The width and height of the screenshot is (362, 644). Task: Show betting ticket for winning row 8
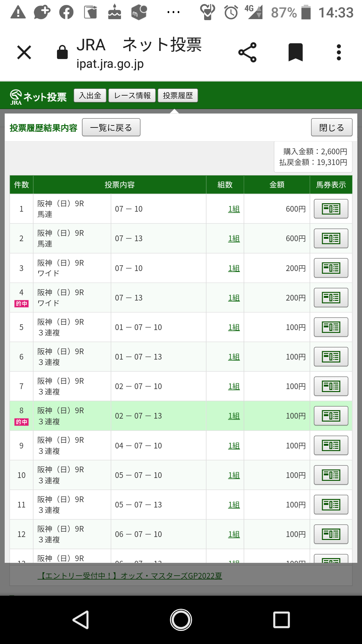[331, 416]
